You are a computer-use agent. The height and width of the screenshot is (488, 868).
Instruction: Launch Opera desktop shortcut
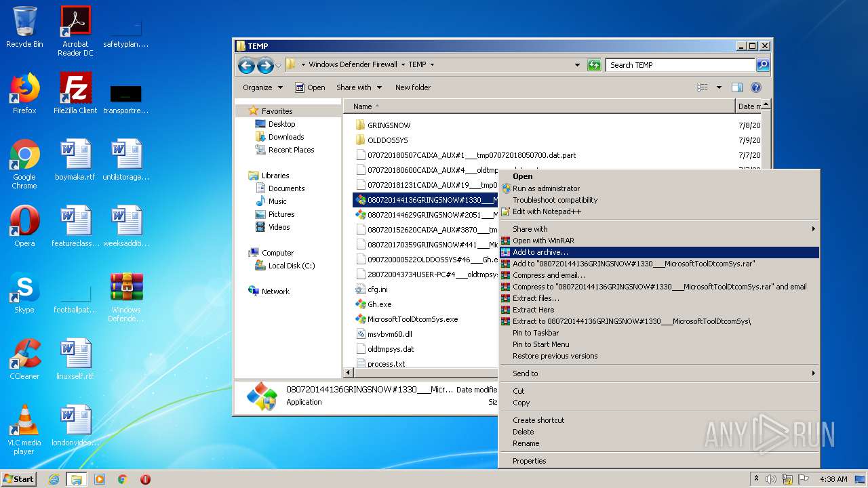click(x=24, y=226)
